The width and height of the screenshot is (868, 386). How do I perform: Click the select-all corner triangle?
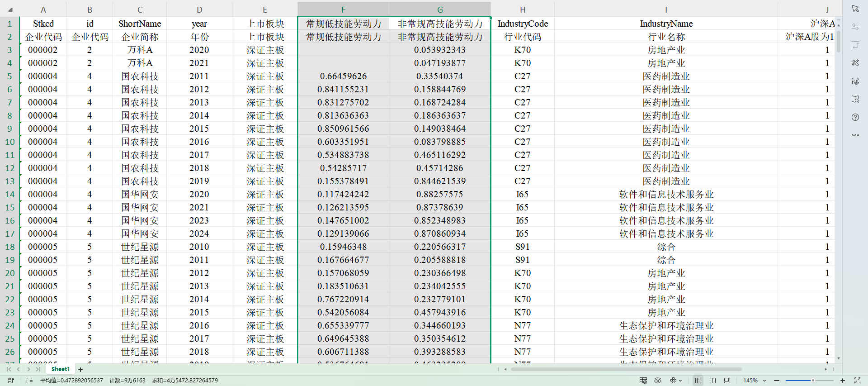(10, 10)
